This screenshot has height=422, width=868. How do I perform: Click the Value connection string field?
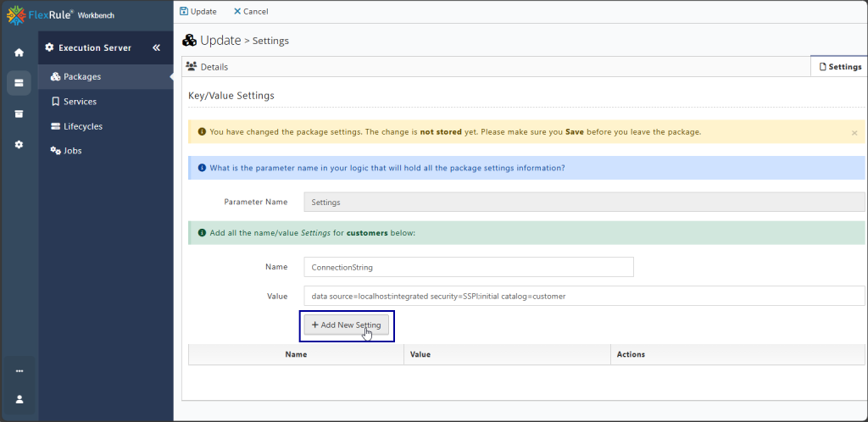click(x=584, y=296)
